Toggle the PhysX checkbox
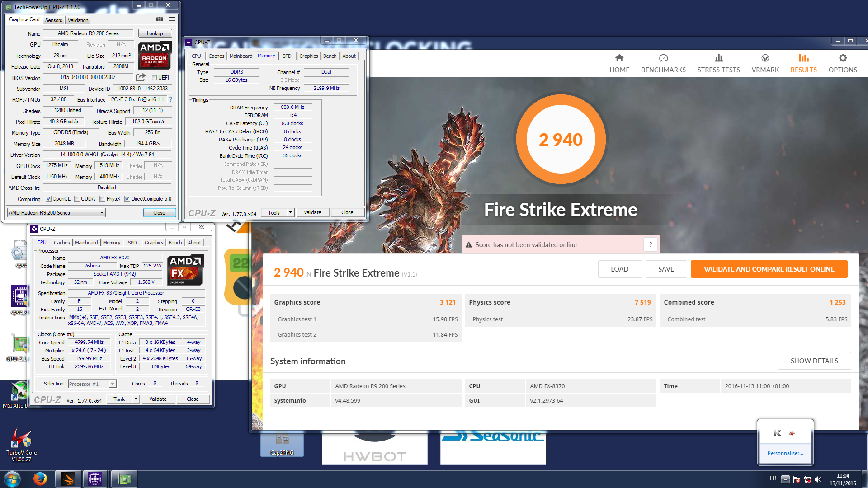868x488 pixels. pos(103,199)
